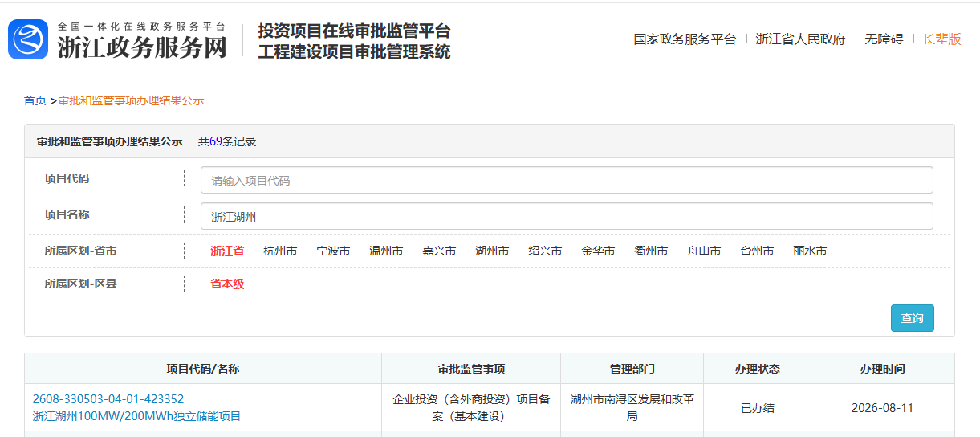
Task: Select 衢州市 city filter
Action: pos(651,251)
